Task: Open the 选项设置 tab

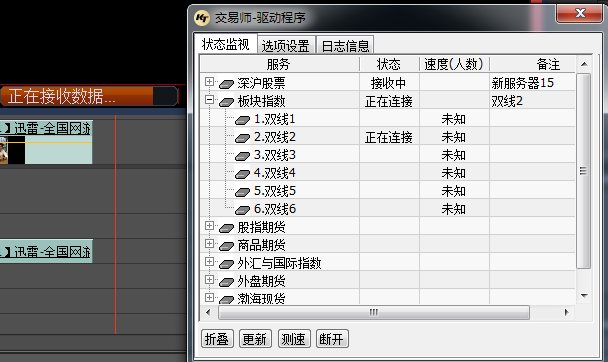Action: 286,46
